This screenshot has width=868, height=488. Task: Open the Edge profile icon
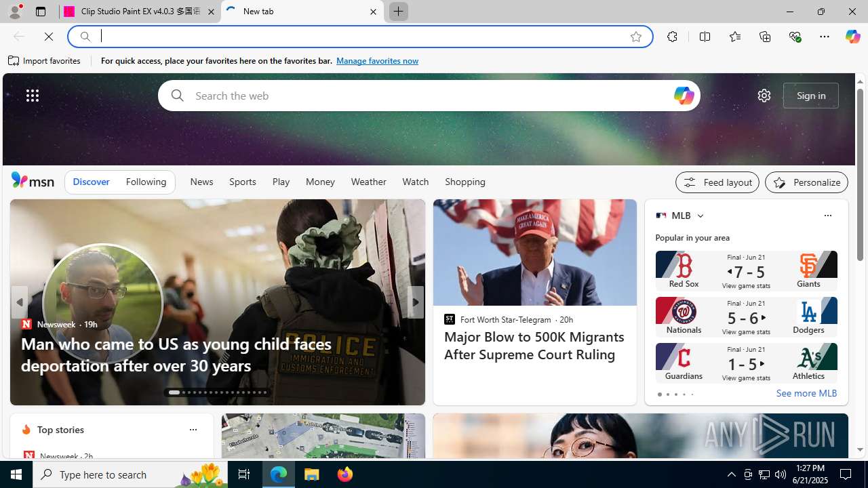point(14,12)
